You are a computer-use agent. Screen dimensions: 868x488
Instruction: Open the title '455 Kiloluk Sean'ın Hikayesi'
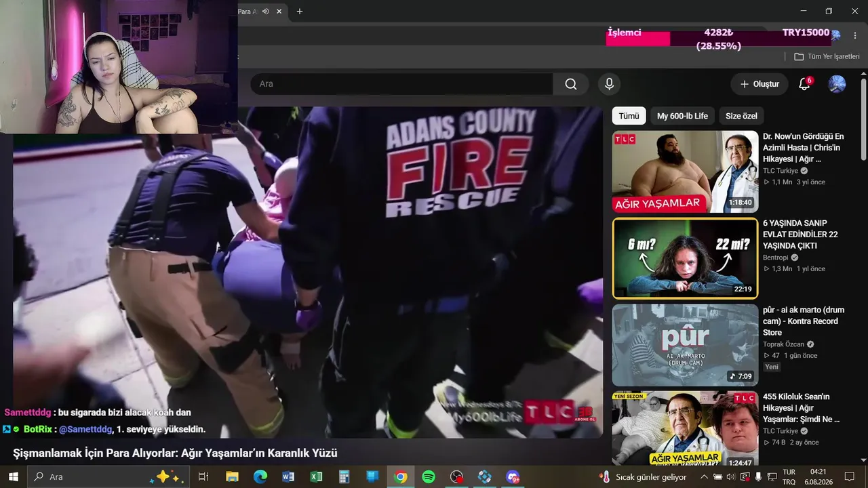[x=802, y=408]
